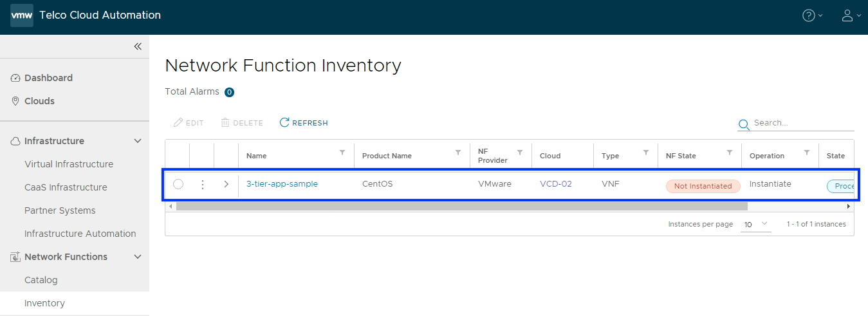This screenshot has width=868, height=316.
Task: Open Catalog under Network Functions
Action: (41, 280)
